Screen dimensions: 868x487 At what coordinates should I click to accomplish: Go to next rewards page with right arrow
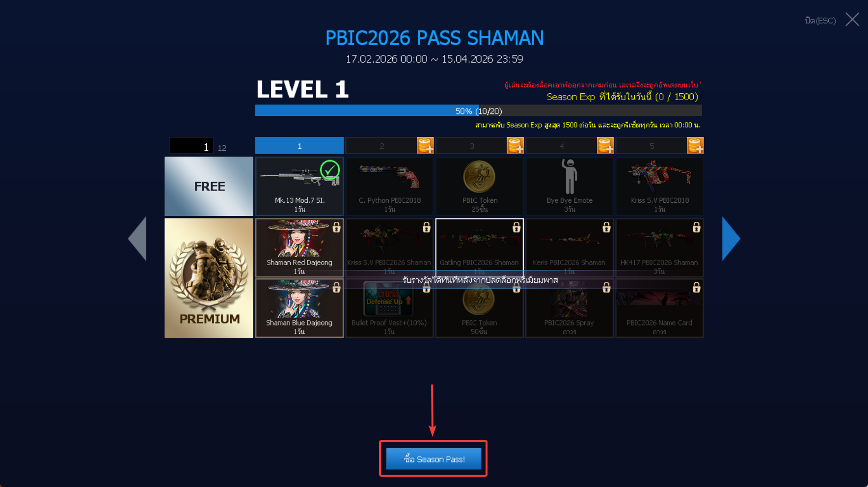731,239
